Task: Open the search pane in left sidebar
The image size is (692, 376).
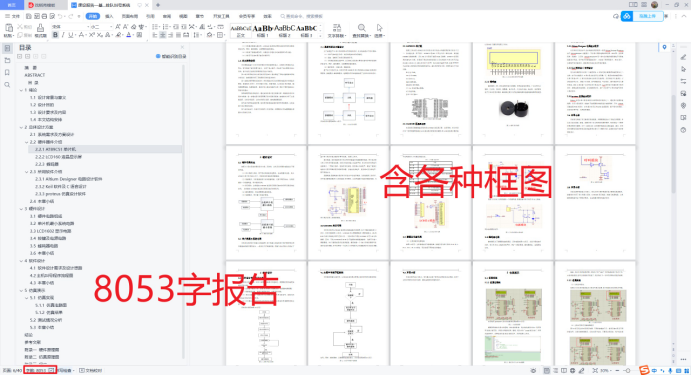Action: [7, 85]
